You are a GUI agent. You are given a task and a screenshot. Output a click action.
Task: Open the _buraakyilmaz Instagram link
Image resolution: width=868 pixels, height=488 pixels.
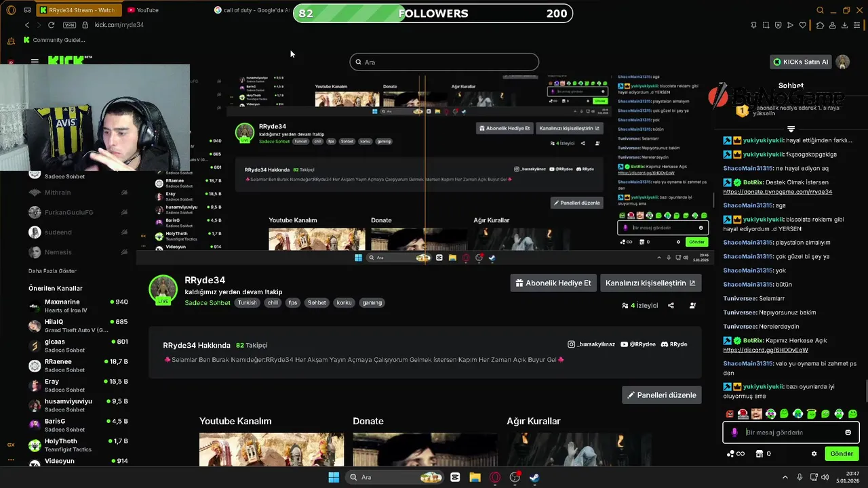(591, 344)
